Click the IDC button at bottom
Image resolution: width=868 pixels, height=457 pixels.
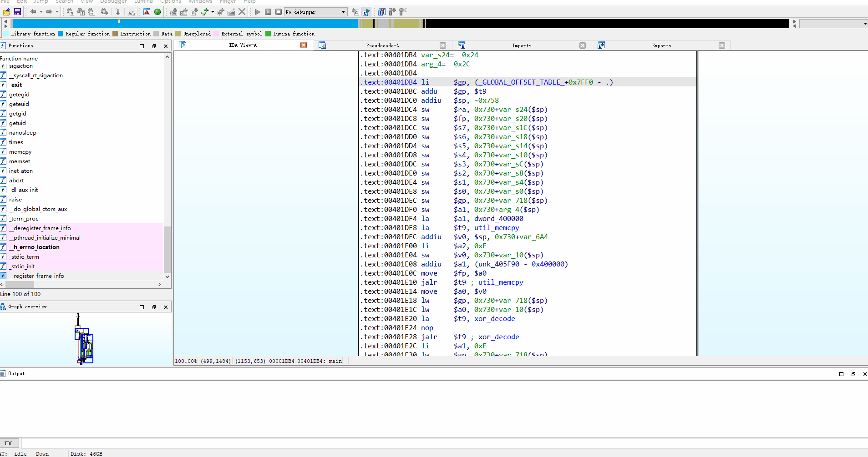(9, 443)
